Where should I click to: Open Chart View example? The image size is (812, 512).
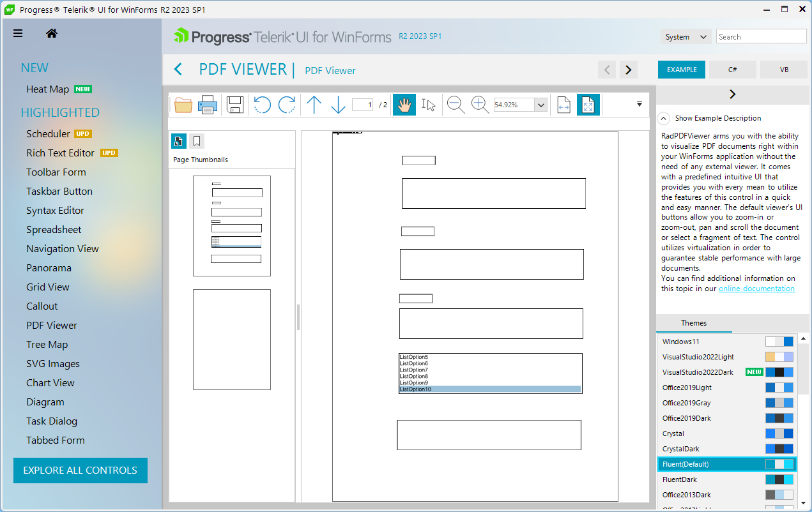[x=50, y=383]
